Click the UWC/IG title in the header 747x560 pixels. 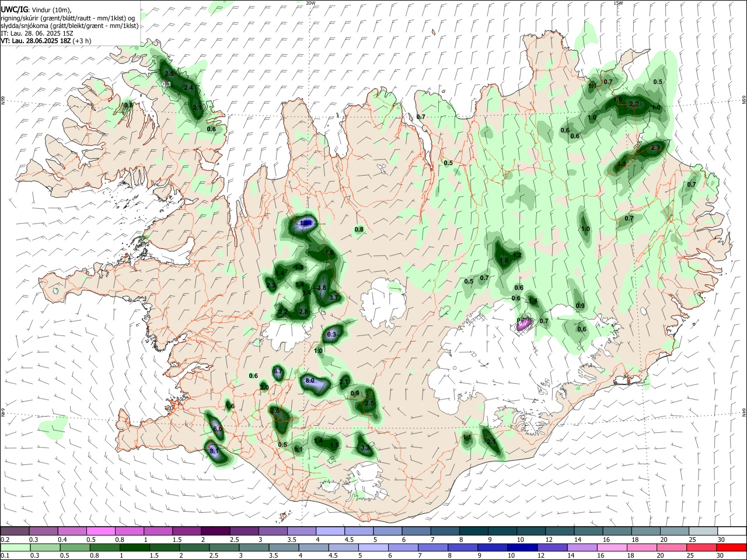14,10
